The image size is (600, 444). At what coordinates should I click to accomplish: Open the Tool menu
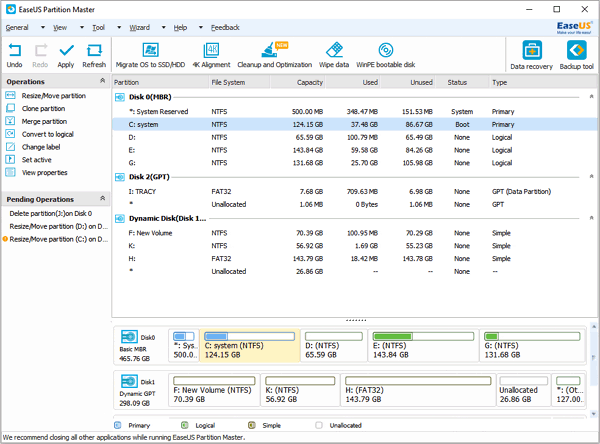click(x=98, y=28)
